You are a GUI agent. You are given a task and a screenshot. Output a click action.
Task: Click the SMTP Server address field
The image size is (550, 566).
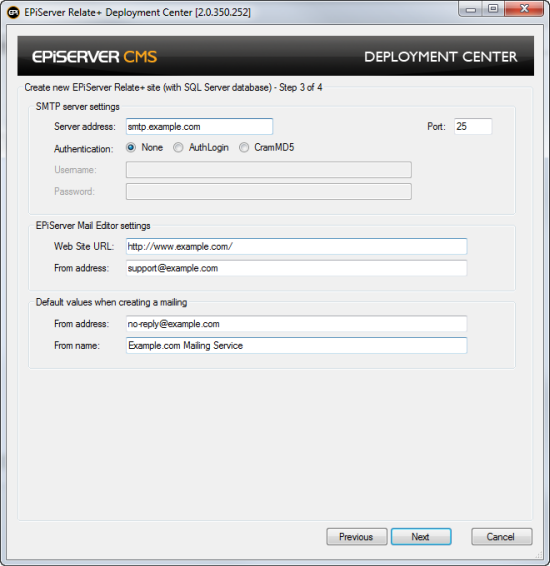(x=199, y=126)
